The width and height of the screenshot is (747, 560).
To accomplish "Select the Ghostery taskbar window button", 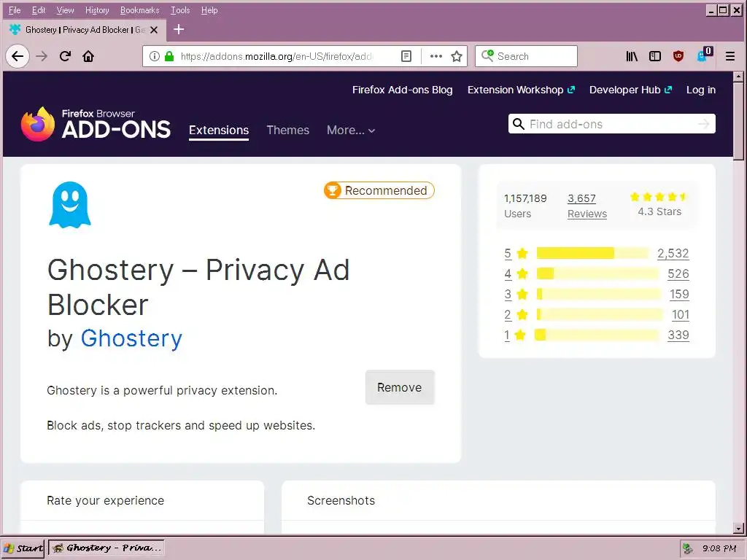I will tap(107, 548).
